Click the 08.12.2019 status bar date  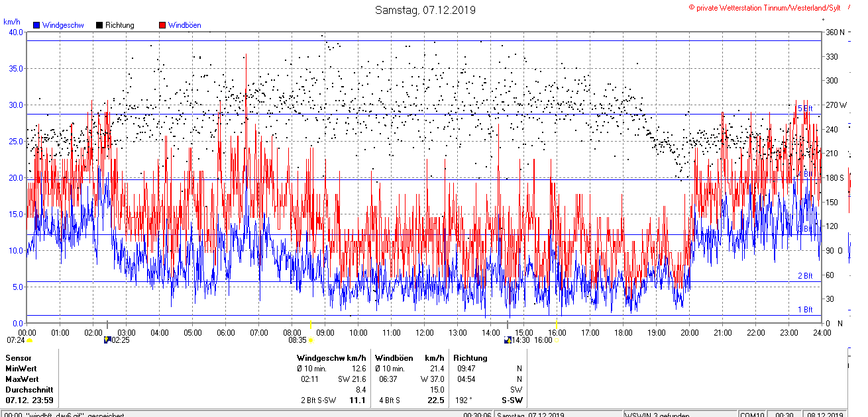point(826,414)
